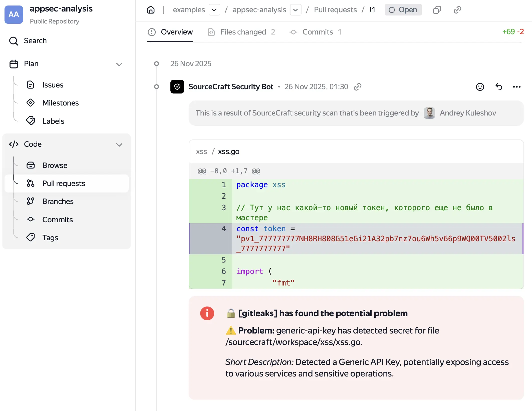Click Andrey Kuleshov's avatar thumbnail
Viewport: 532px width, 411px height.
[429, 113]
